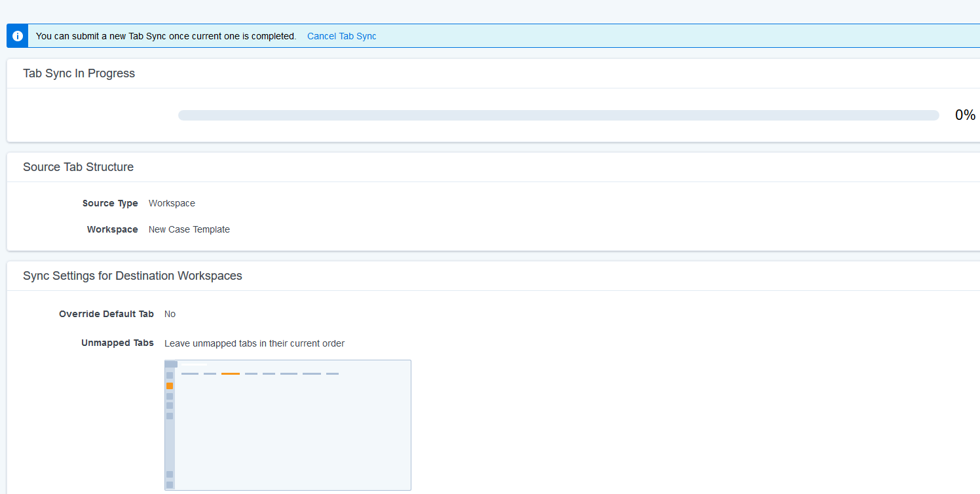Click the orange sidebar square in the preview
This screenshot has width=980, height=494.
pos(170,386)
